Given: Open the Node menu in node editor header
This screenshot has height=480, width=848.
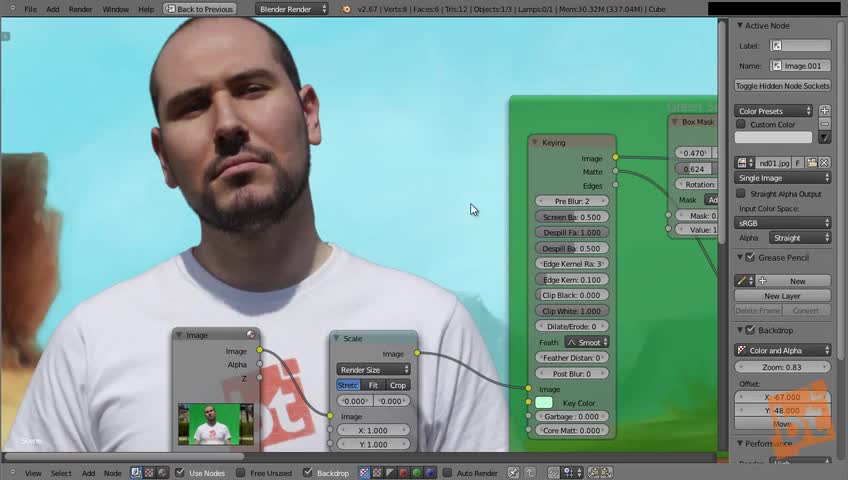Looking at the screenshot, I should point(112,473).
